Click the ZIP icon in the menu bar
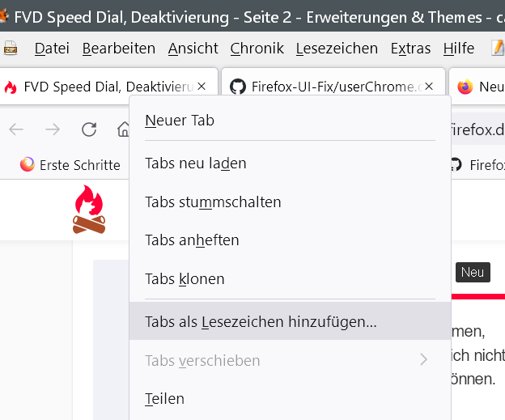 [x=11, y=49]
